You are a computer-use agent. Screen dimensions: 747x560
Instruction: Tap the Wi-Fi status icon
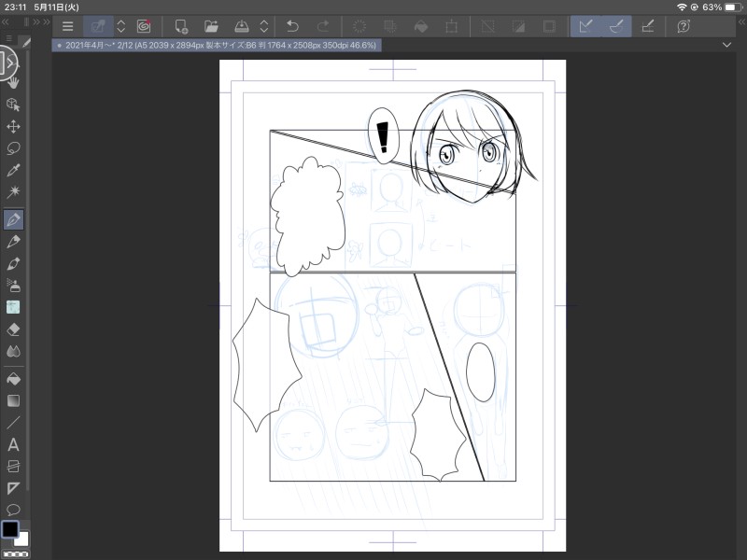682,7
